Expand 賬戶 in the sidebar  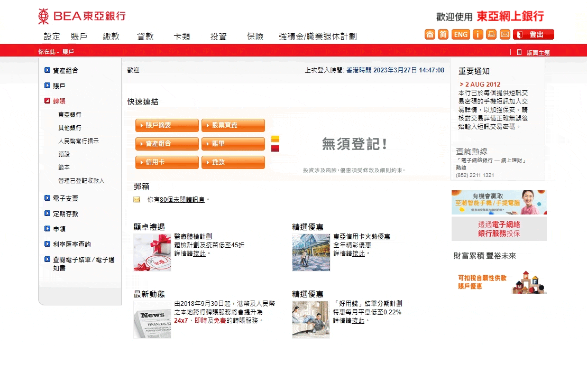point(55,86)
